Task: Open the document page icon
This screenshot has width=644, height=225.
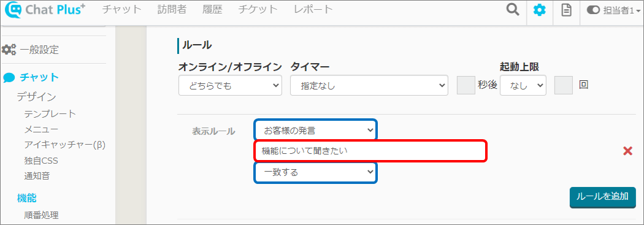Action: click(x=566, y=10)
